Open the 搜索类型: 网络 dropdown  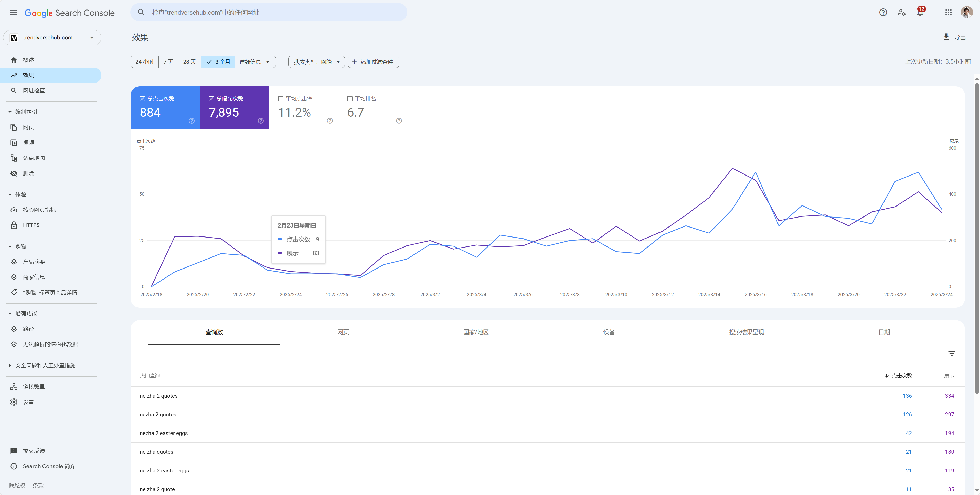click(316, 62)
